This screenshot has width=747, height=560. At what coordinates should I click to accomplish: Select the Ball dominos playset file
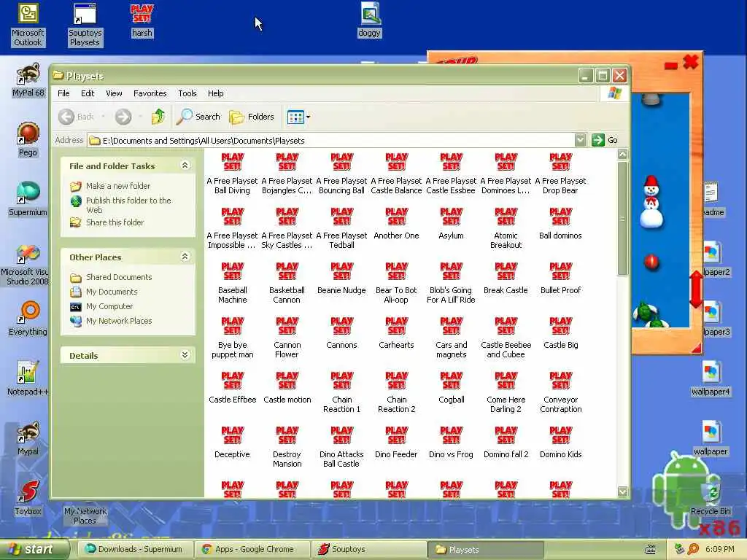coord(560,224)
